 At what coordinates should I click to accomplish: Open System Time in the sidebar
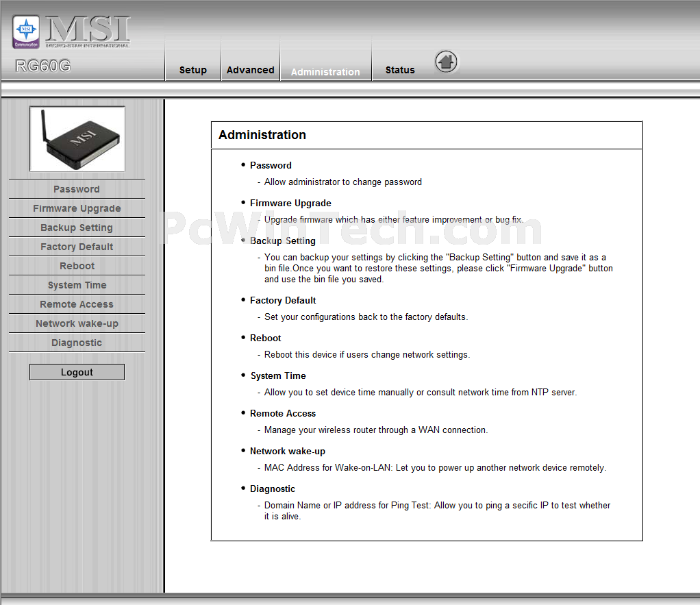77,285
